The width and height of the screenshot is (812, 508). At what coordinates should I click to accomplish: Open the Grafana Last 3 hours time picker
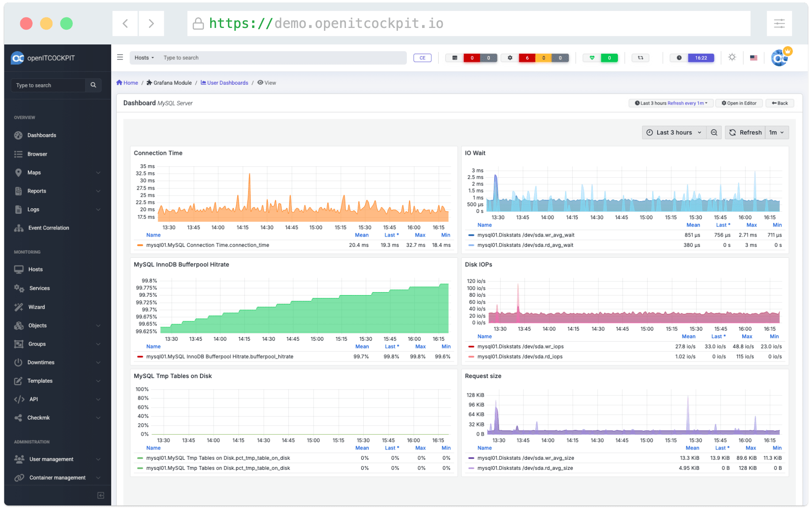click(674, 133)
